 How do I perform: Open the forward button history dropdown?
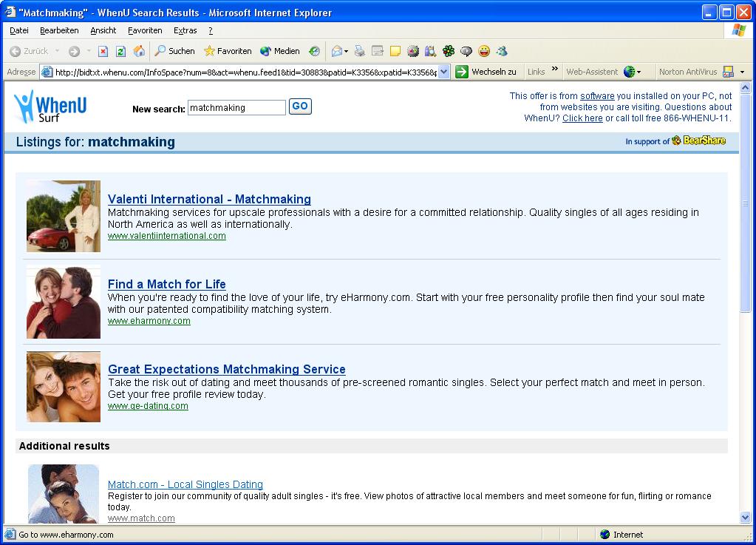coord(89,51)
